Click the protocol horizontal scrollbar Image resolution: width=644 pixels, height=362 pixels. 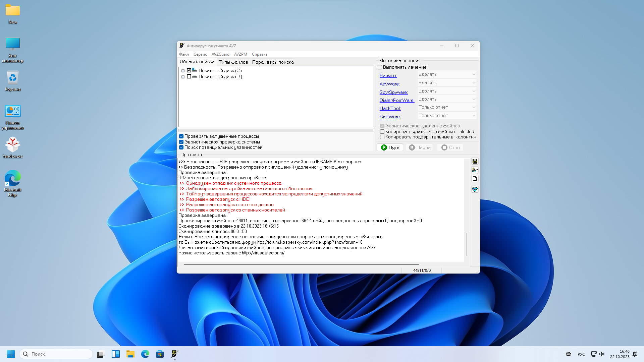[301, 264]
